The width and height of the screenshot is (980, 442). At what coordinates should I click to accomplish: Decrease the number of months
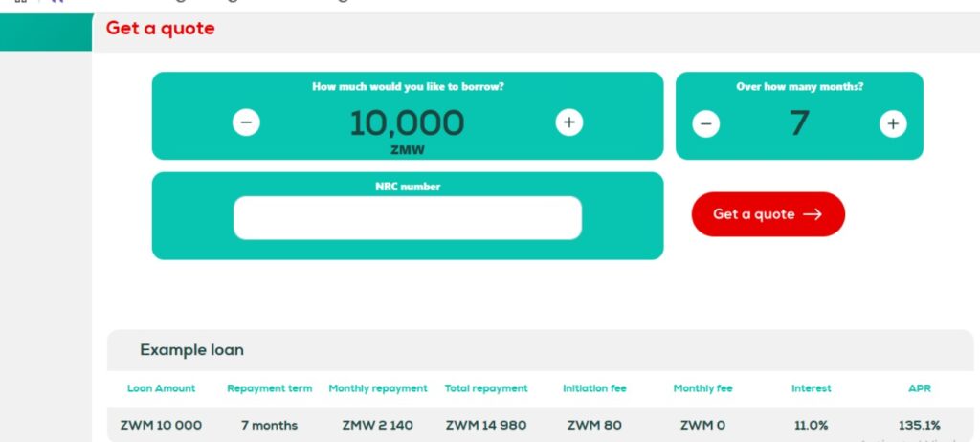(x=705, y=123)
